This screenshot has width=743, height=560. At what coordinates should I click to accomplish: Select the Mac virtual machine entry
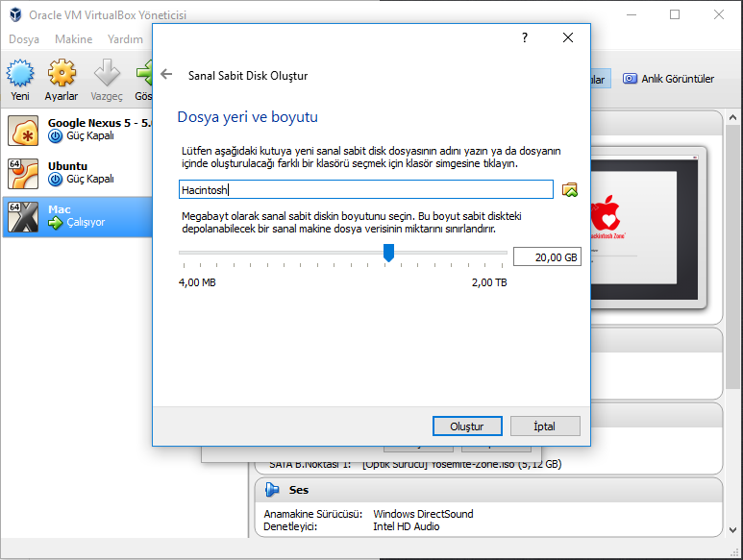(x=78, y=217)
